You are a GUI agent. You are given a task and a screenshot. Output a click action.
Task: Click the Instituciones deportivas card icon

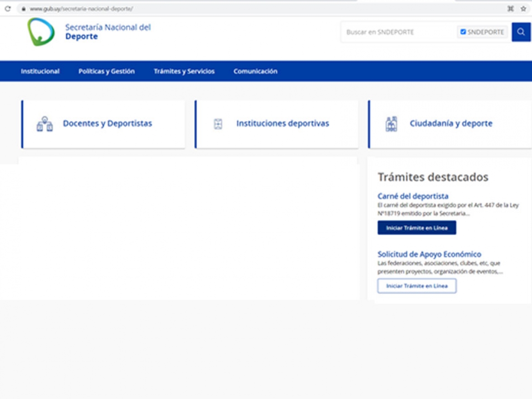point(218,124)
